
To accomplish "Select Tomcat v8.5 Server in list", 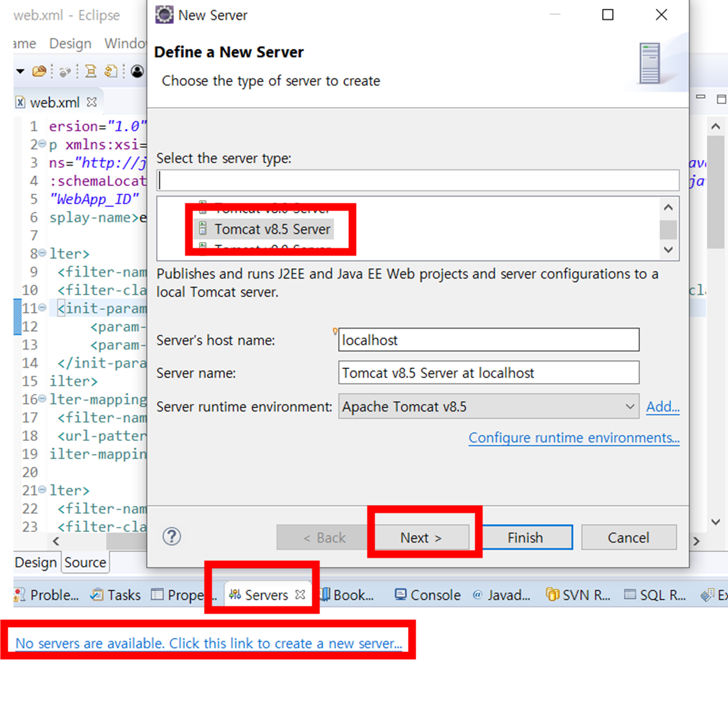I will (264, 229).
